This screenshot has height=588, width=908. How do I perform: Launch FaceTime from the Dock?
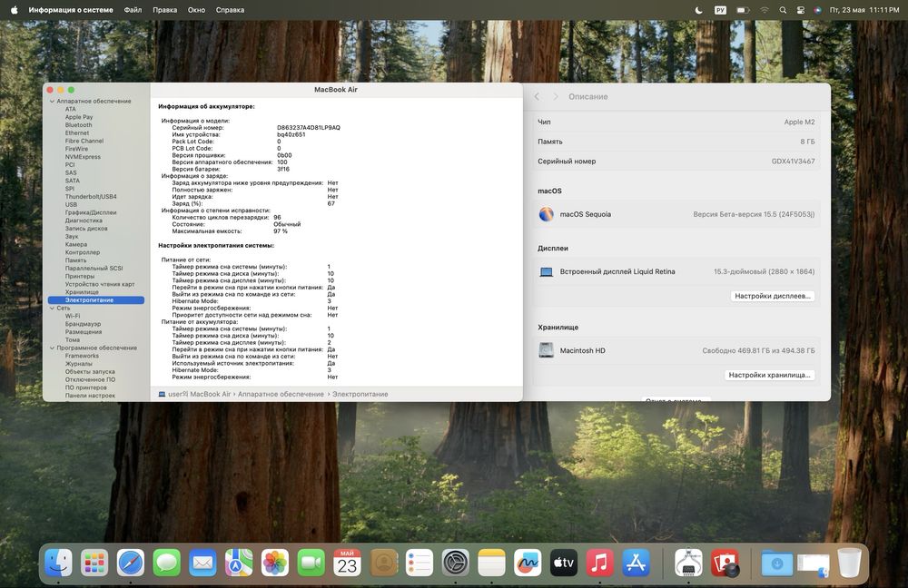[311, 563]
